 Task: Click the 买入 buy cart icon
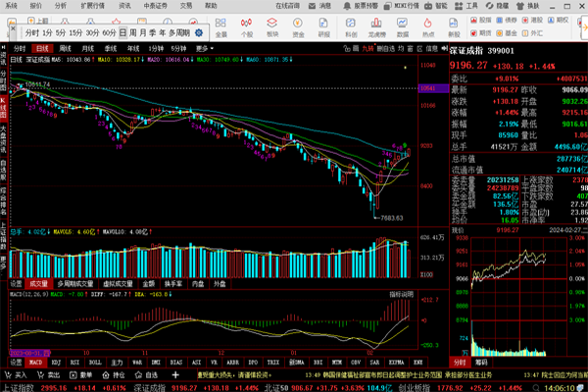click(x=8, y=374)
